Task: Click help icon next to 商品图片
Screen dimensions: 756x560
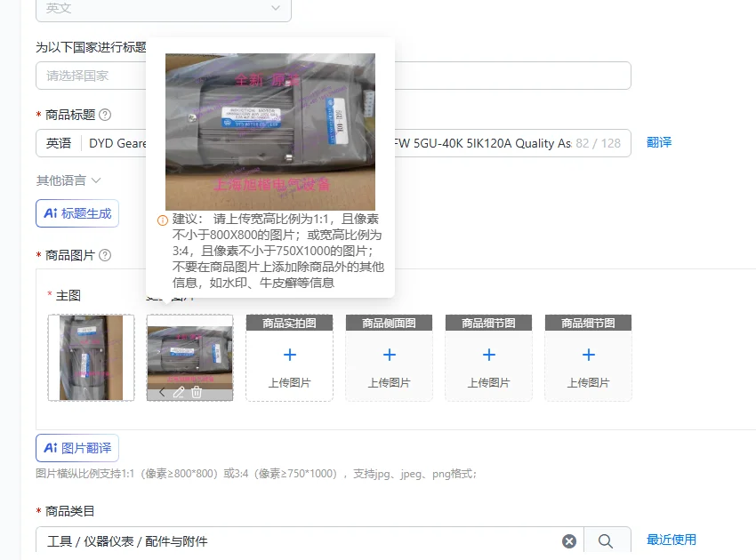Action: click(x=105, y=255)
